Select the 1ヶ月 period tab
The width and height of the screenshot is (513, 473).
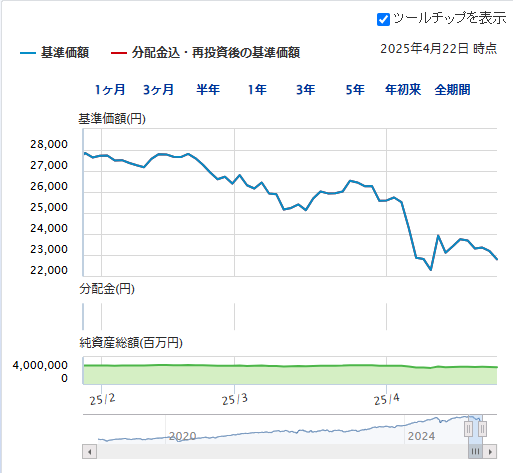[x=110, y=90]
